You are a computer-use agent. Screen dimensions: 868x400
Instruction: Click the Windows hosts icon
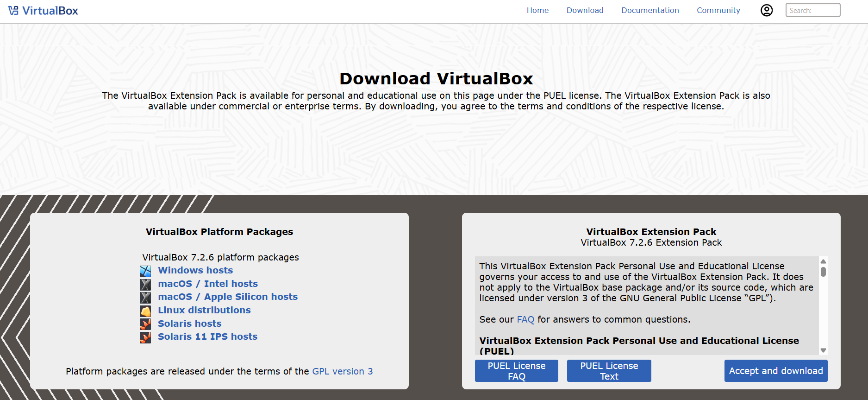[x=145, y=271]
